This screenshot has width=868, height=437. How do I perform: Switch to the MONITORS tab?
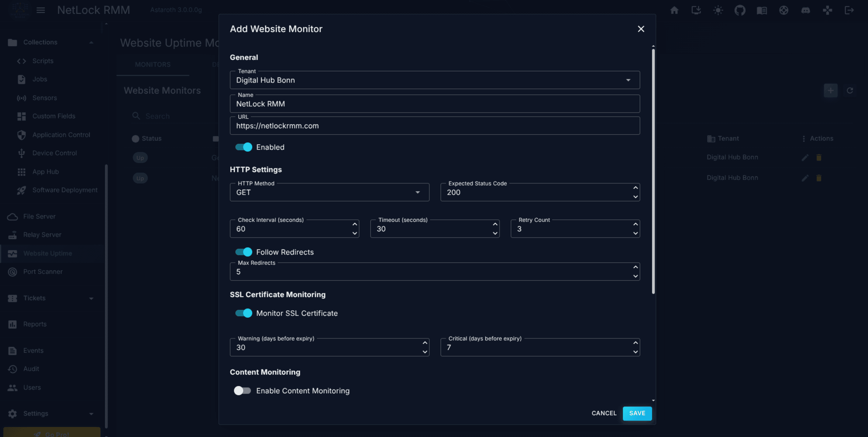tap(153, 65)
